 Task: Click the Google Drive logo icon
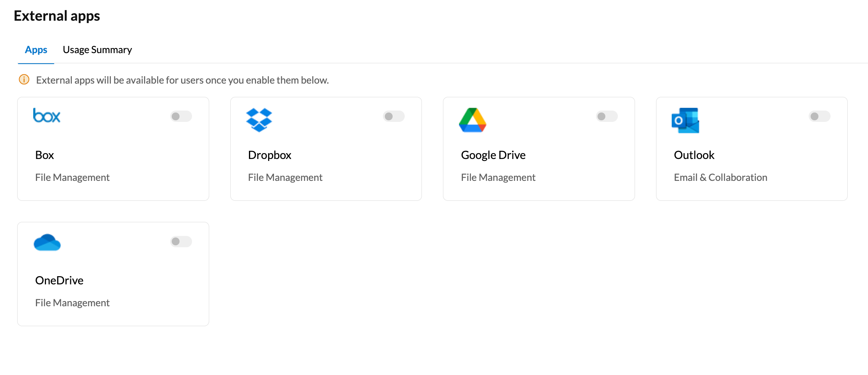click(x=472, y=120)
